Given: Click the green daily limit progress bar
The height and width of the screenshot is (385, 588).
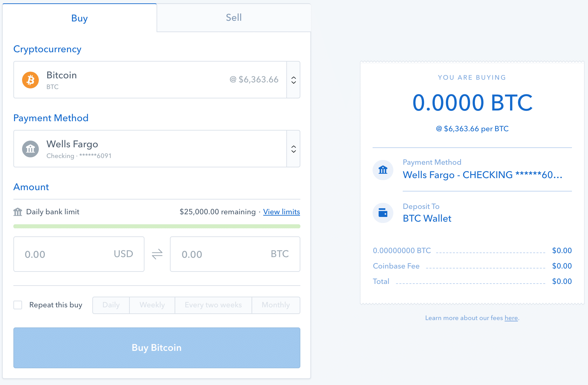Looking at the screenshot, I should pyautogui.click(x=157, y=226).
